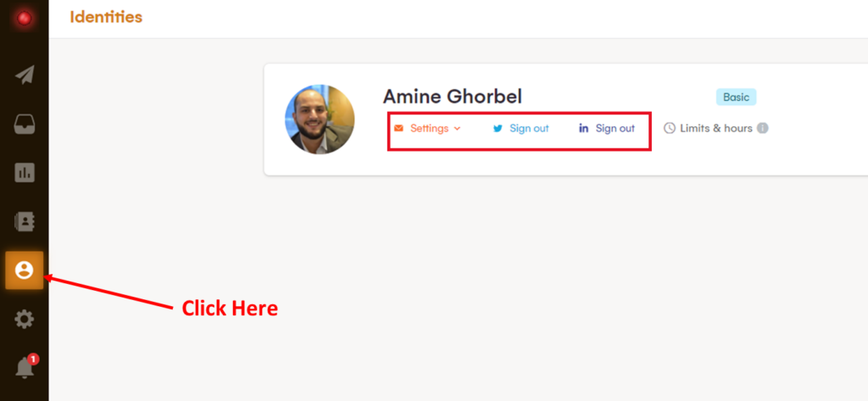Screen dimensions: 868x401
Task: Open the gear settings icon in sidebar
Action: click(25, 320)
